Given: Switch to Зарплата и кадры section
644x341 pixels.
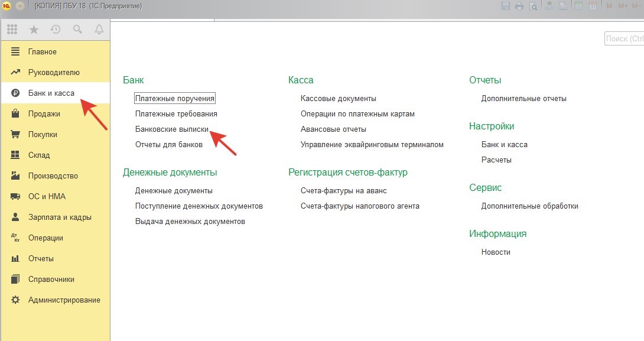Looking at the screenshot, I should (x=59, y=217).
